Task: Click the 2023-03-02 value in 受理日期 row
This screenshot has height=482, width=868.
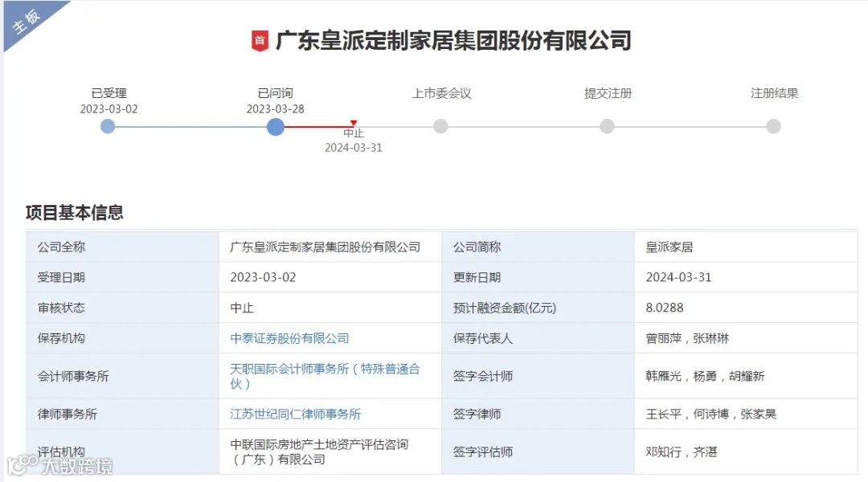Action: [263, 277]
